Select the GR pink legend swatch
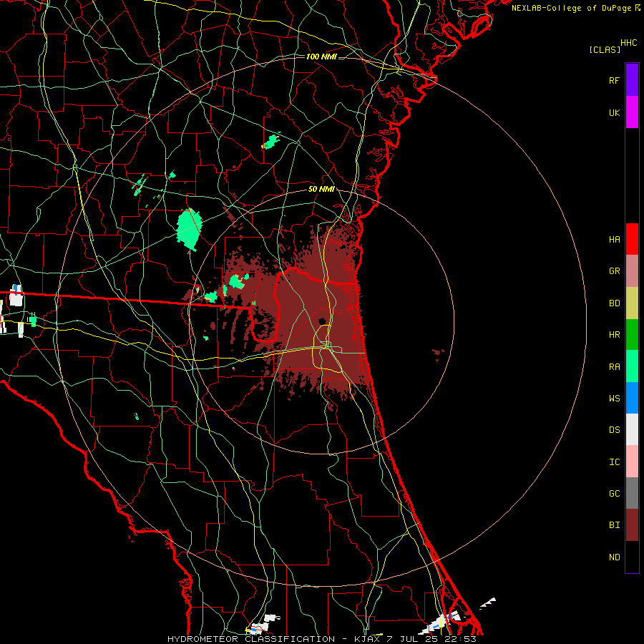 pos(632,271)
